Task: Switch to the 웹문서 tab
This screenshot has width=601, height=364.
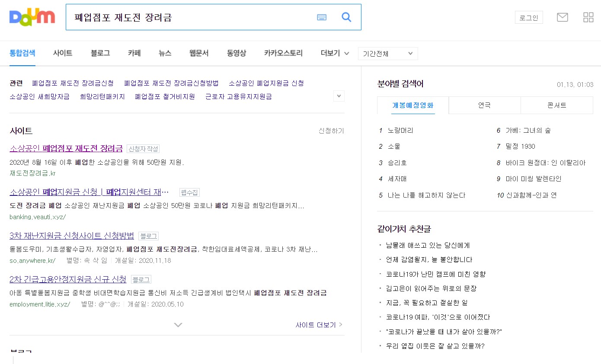Action: coord(199,53)
